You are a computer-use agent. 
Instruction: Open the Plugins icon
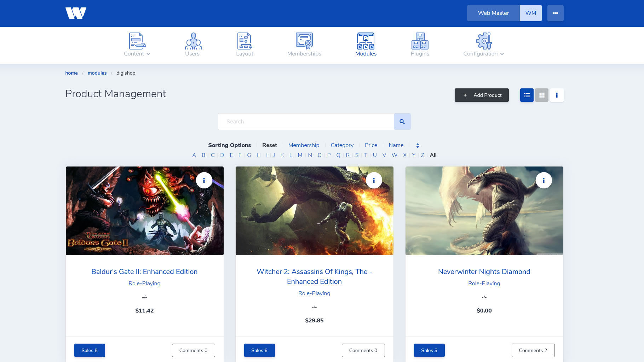pos(420,41)
